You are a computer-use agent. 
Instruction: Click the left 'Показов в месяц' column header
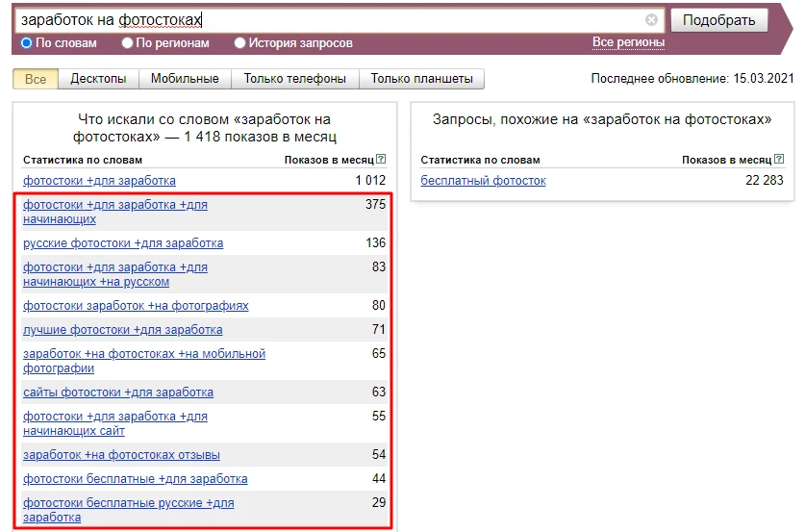[x=329, y=160]
